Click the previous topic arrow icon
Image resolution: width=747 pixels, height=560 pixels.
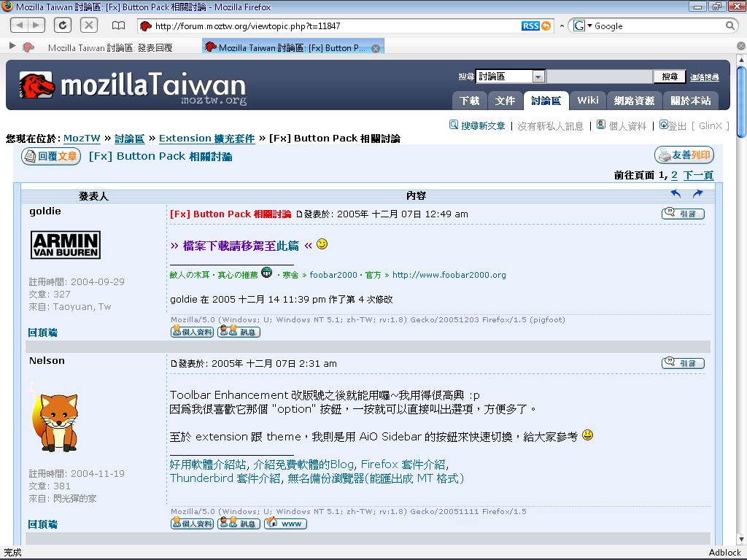pos(676,194)
